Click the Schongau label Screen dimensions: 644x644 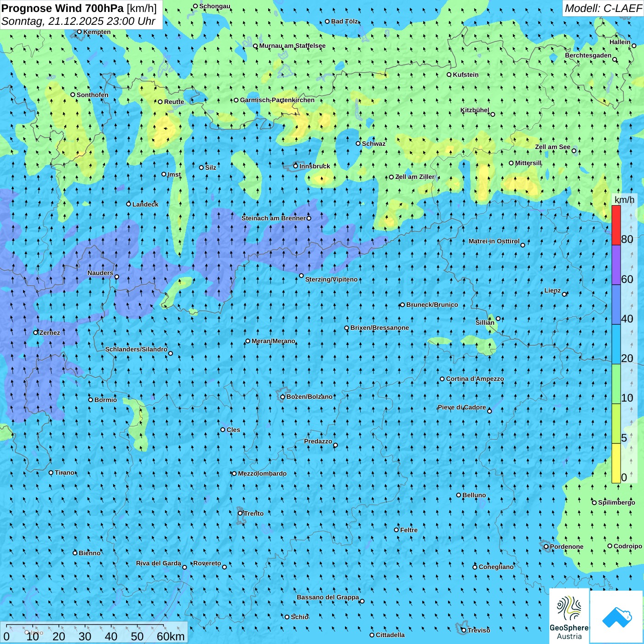coord(215,6)
